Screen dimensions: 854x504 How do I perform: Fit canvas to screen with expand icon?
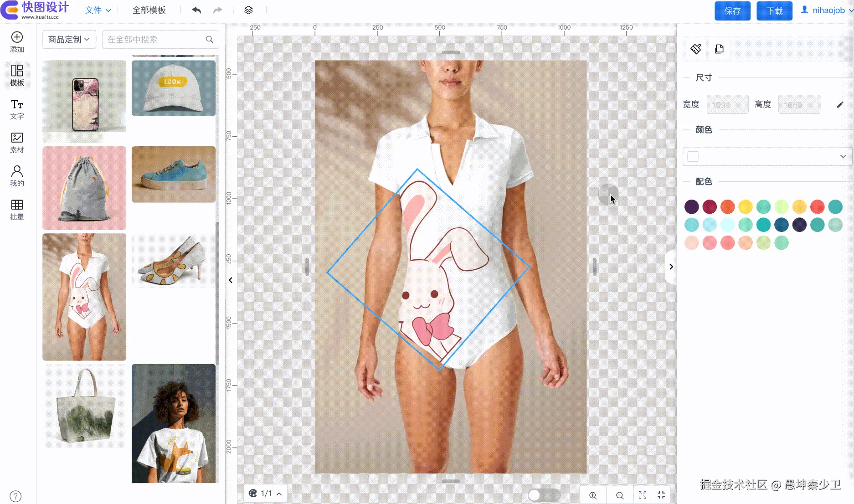(x=643, y=495)
